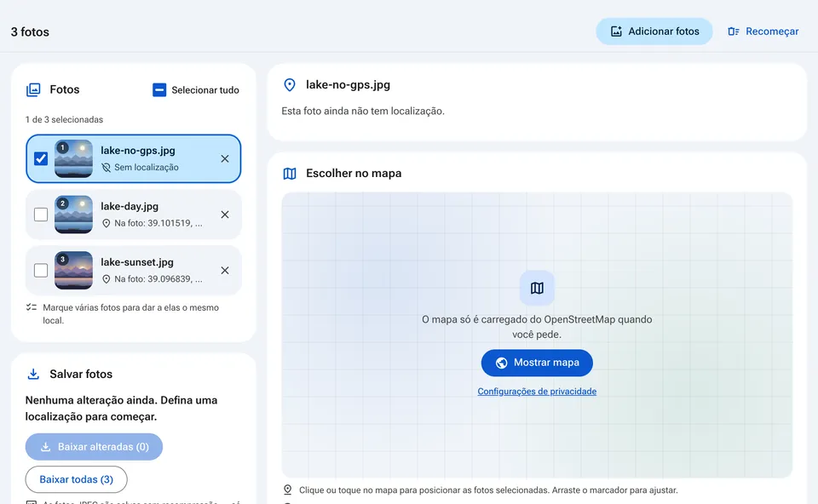This screenshot has width=818, height=504.
Task: Click the map icon beside Escolher no mapa
Action: coord(290,174)
